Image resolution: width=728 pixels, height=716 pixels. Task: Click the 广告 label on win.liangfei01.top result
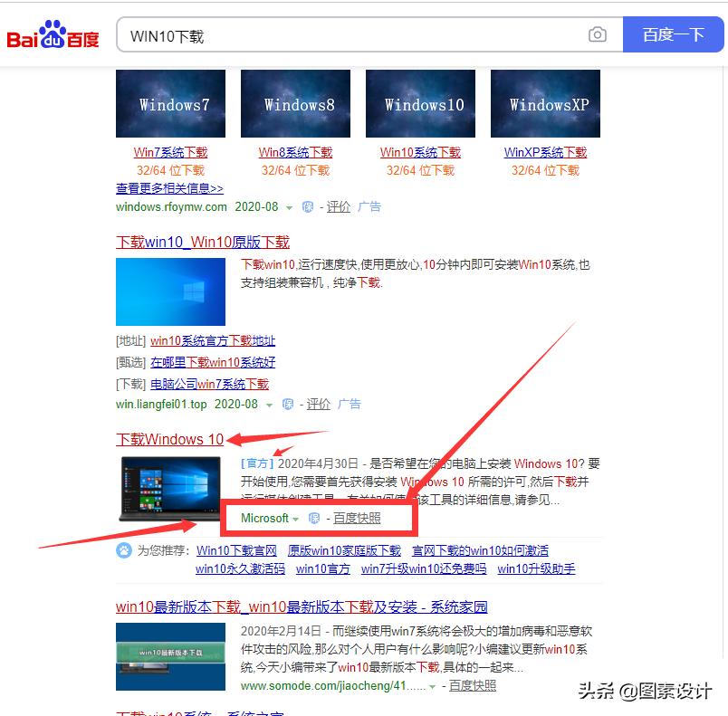click(350, 405)
